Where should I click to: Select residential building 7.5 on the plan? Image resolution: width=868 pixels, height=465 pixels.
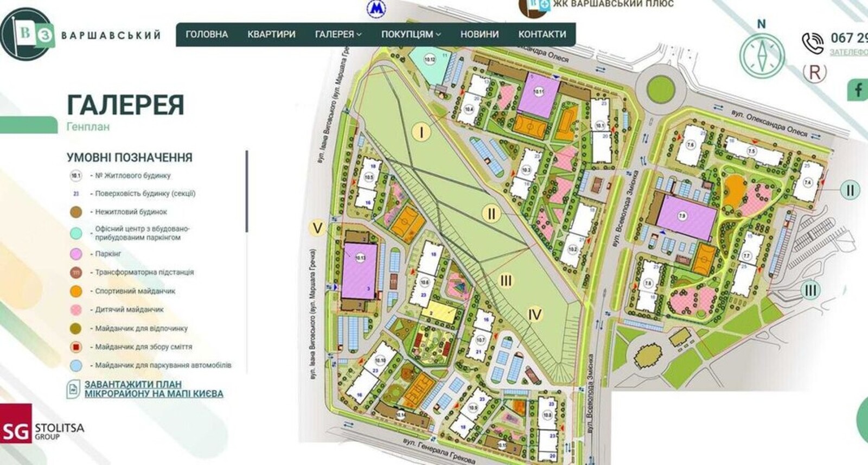click(x=751, y=151)
